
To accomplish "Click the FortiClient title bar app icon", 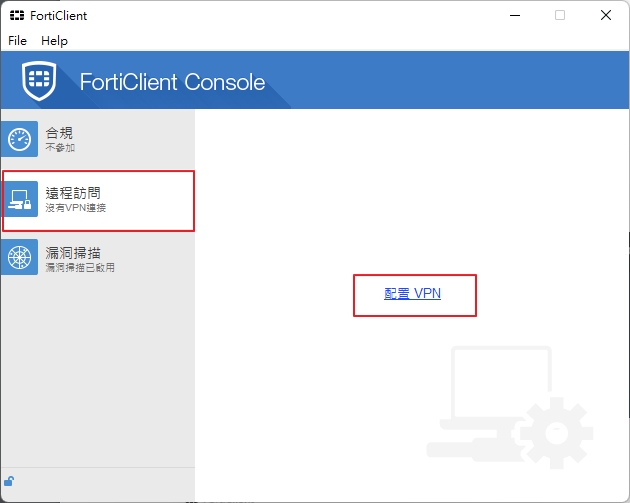I will coord(17,15).
